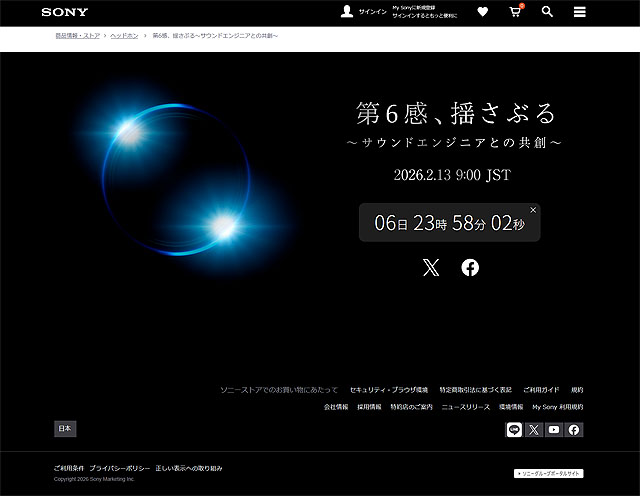Open the LINE icon in footer
640x496 pixels.
point(515,430)
